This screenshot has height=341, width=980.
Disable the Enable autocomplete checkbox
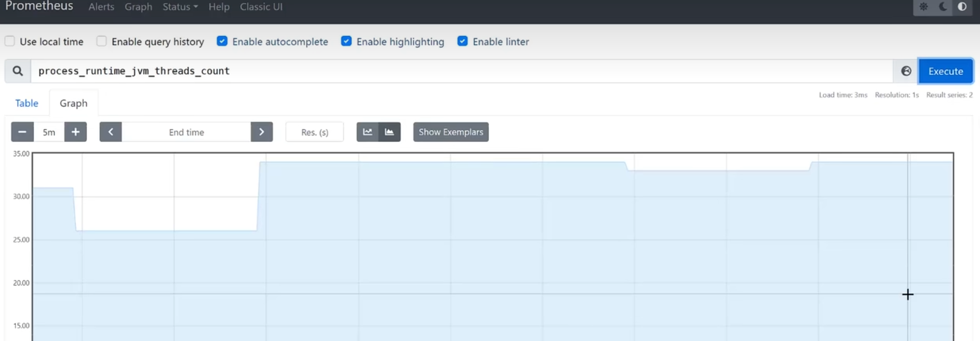click(x=222, y=41)
